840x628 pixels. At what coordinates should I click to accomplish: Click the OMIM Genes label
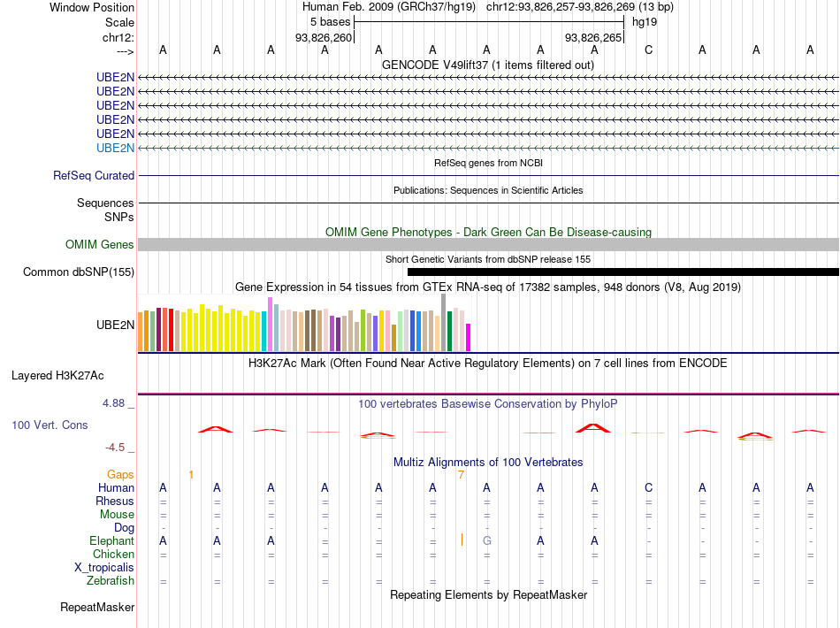[x=99, y=244]
